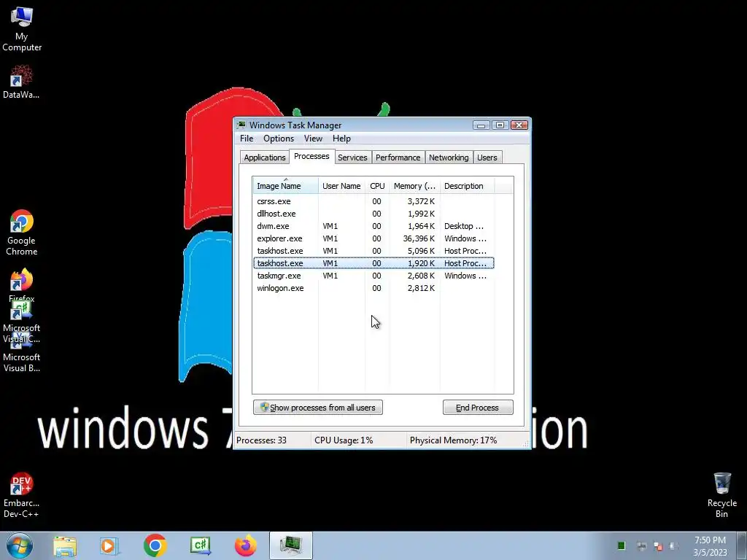Launch Firefox from the taskbar
Screen dimensions: 747x560
245,545
